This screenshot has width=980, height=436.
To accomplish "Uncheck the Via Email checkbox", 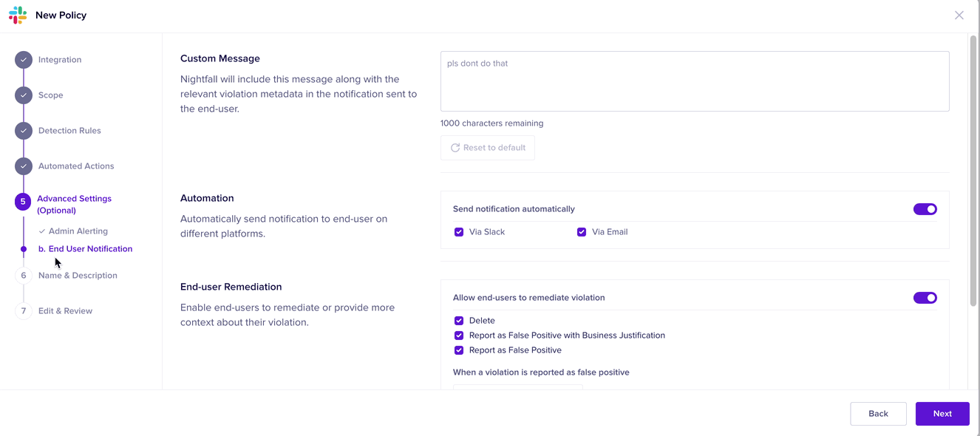I will [582, 232].
